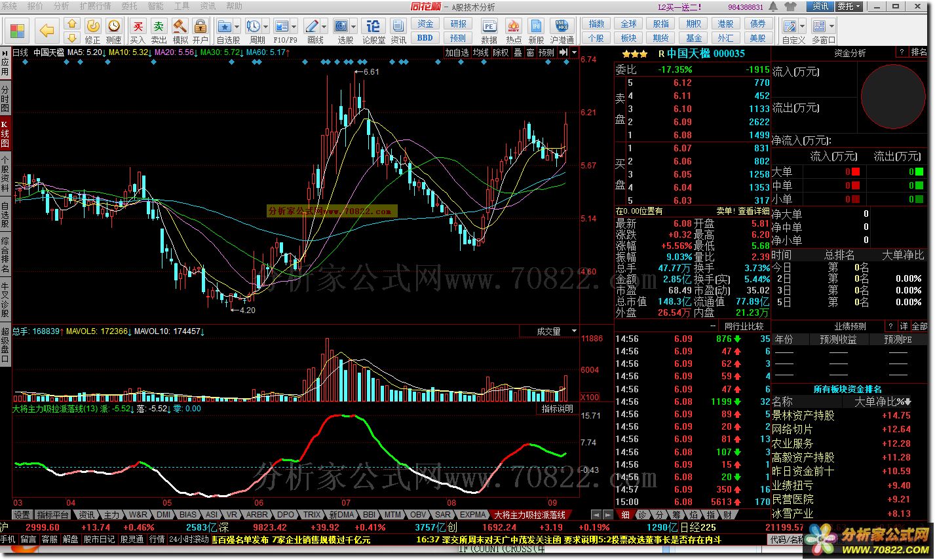Open 修正 correction tool
The width and height of the screenshot is (935, 560).
coord(93,31)
